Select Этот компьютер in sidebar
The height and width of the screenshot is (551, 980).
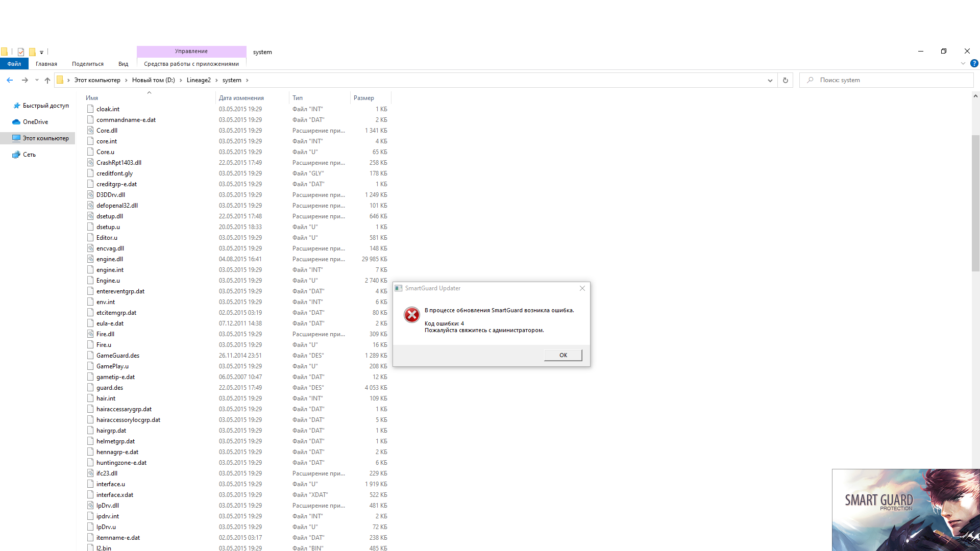tap(46, 138)
